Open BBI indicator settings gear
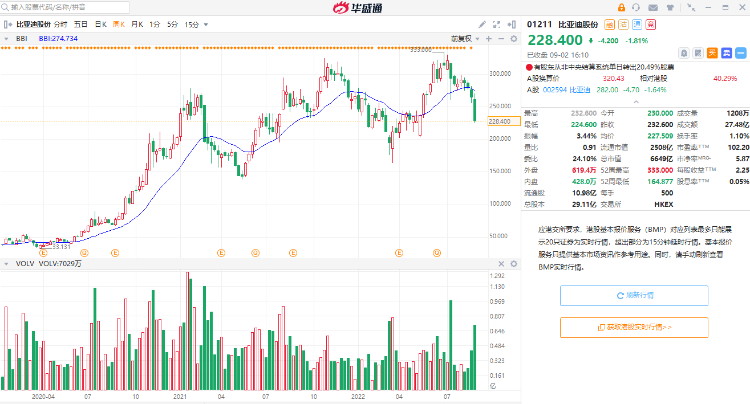Image resolution: width=750 pixels, height=404 pixels. coord(514,39)
